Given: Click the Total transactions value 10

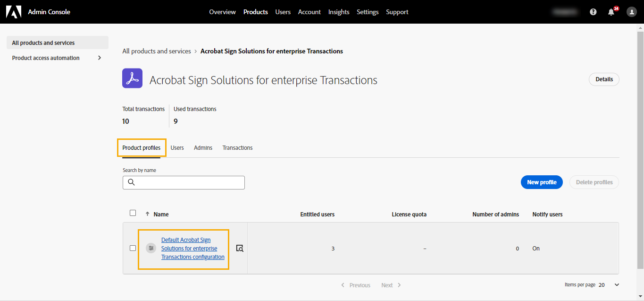Looking at the screenshot, I should point(125,121).
